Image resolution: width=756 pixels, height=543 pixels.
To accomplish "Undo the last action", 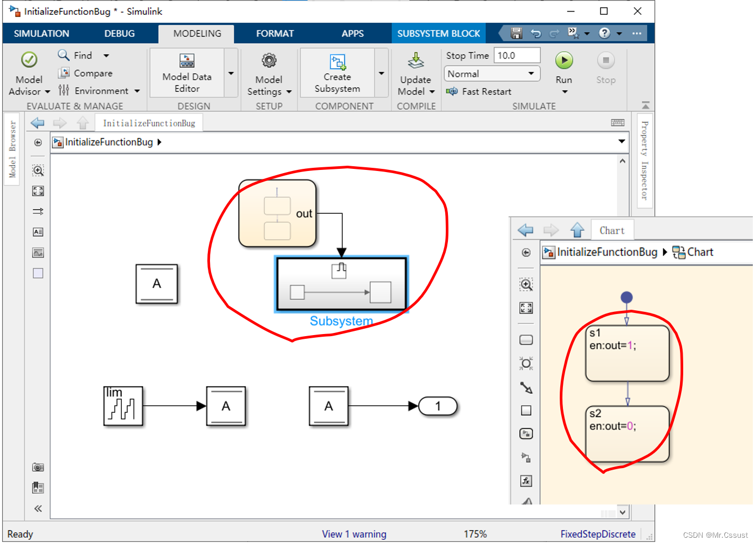I will pyautogui.click(x=536, y=33).
